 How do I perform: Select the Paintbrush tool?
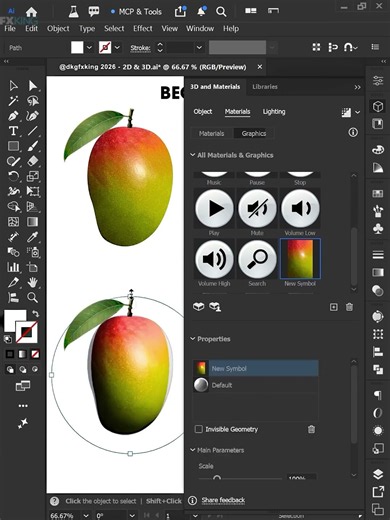coord(33,146)
